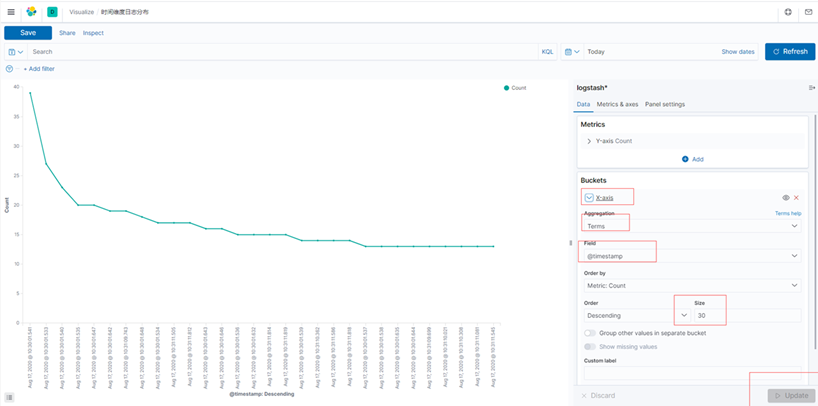Switch to the Metrics & axes tab
Screen dimensions: 818x406
pyautogui.click(x=617, y=104)
